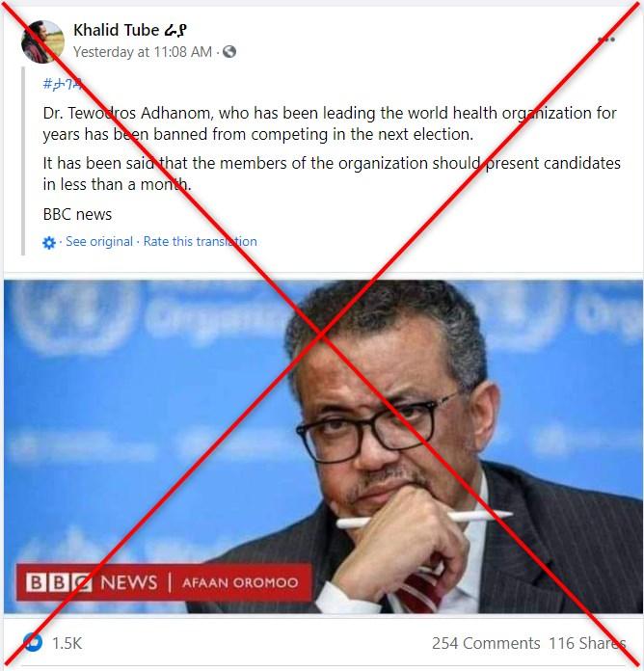This screenshot has height=671, width=644.
Task: Click the Afaan Oromoo label on banner
Action: pyautogui.click(x=240, y=582)
